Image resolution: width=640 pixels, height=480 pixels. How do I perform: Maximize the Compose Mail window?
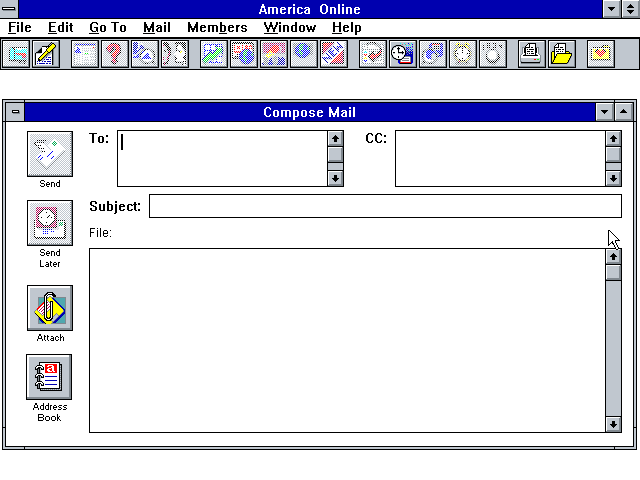624,112
